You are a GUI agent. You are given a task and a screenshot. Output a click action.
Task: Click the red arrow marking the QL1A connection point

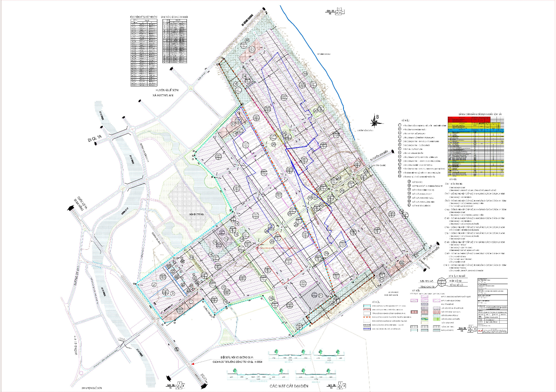coord(193,364)
